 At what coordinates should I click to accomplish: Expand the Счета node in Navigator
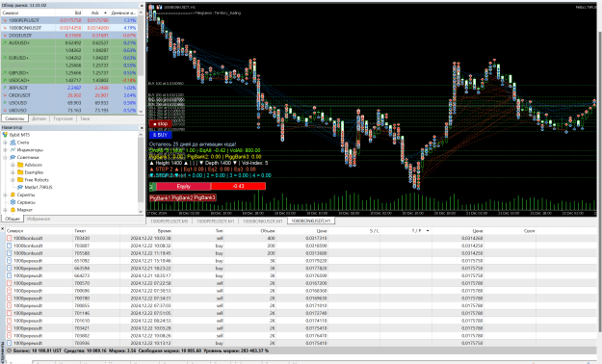click(5, 143)
